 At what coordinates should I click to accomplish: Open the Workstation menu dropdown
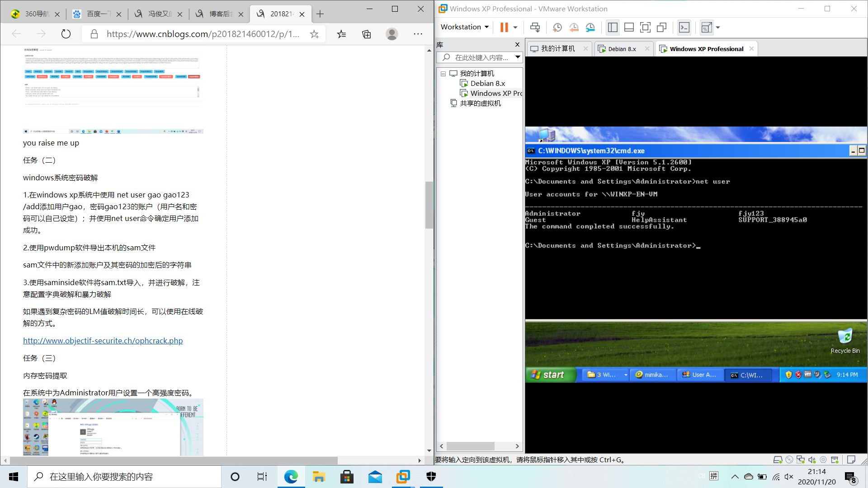click(x=464, y=27)
